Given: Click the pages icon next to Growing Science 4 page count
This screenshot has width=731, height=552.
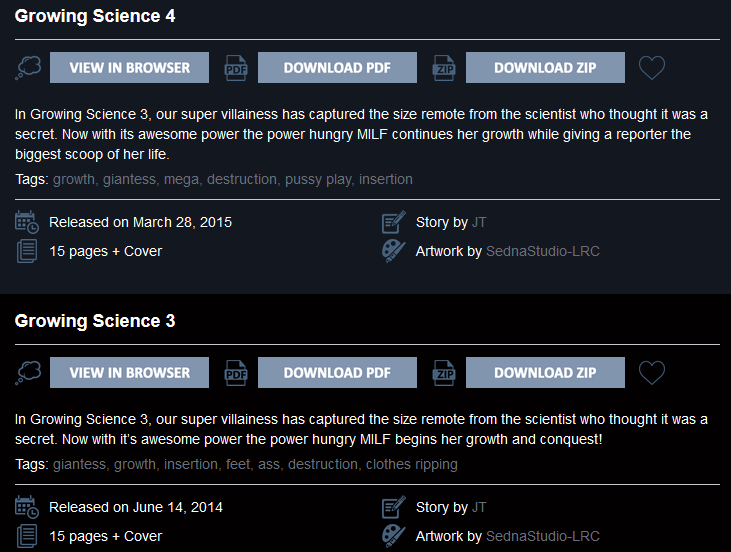Looking at the screenshot, I should (x=27, y=251).
